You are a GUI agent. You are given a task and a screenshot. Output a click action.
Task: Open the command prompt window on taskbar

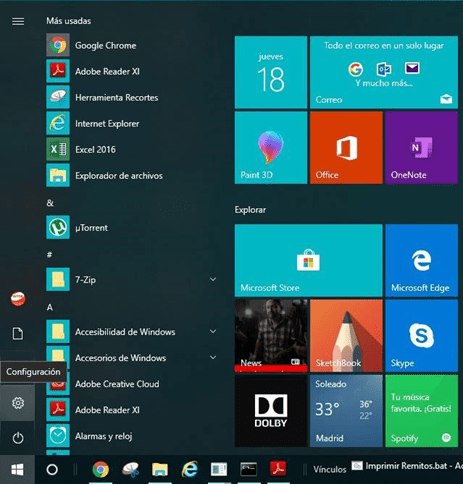(x=249, y=469)
